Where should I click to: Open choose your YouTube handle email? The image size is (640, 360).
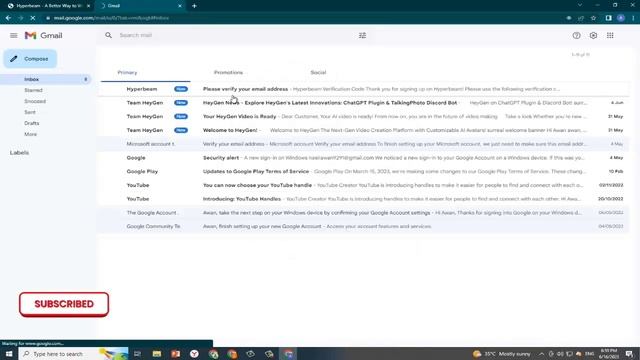click(x=363, y=185)
